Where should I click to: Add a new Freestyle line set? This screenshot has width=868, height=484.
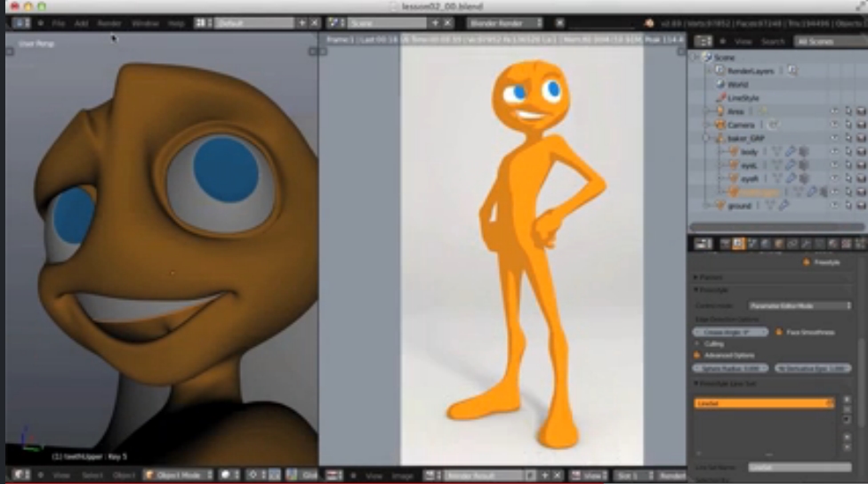(847, 399)
